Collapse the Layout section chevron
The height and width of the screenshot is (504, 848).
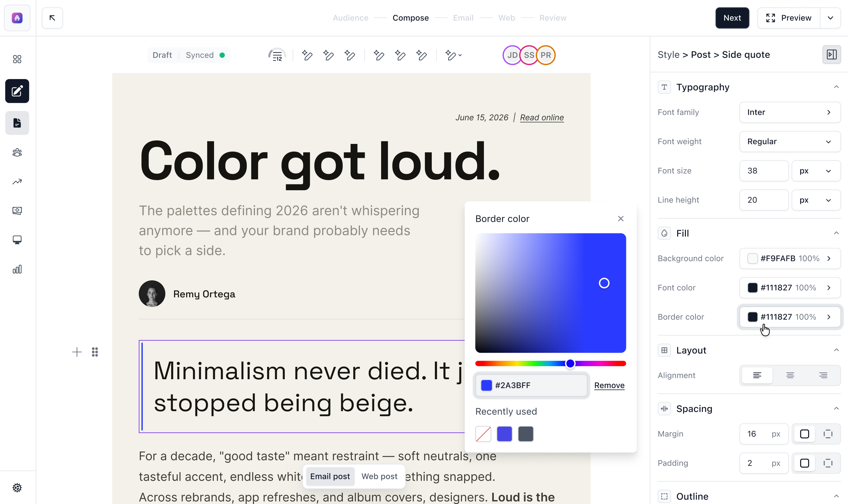click(x=836, y=350)
